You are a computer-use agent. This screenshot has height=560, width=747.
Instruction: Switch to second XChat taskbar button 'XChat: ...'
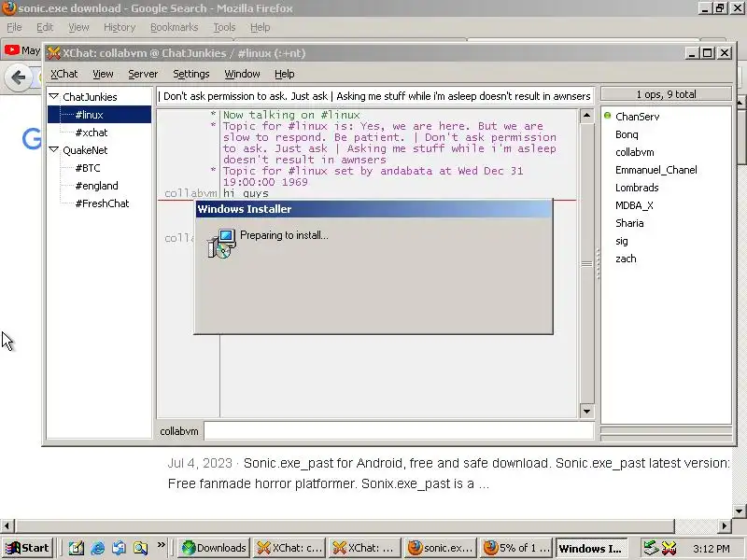coord(365,548)
